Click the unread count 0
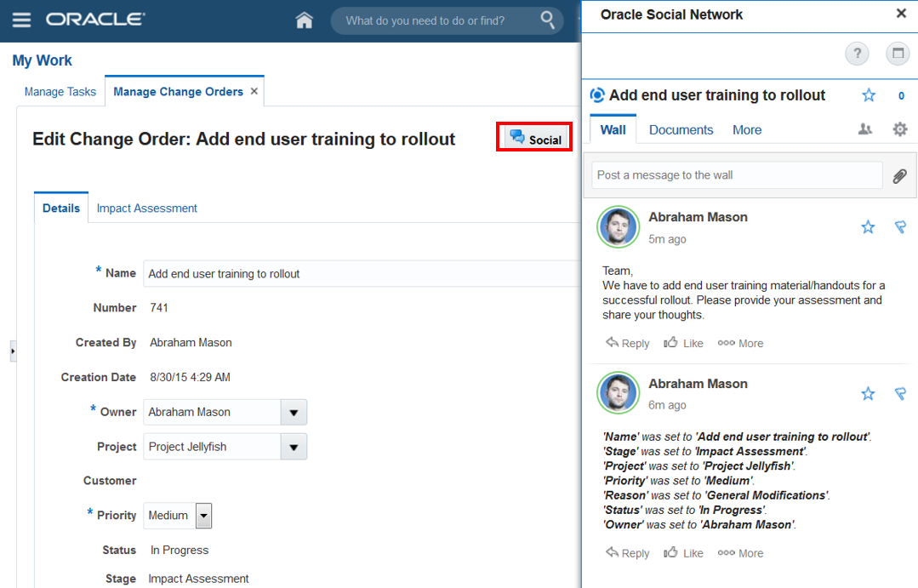This screenshot has height=588, width=918. (x=901, y=95)
